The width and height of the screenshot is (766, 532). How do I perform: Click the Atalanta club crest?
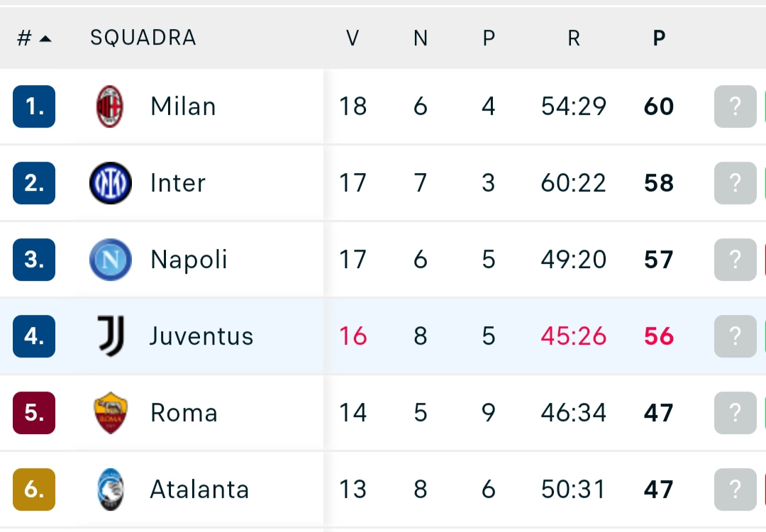[x=111, y=489]
